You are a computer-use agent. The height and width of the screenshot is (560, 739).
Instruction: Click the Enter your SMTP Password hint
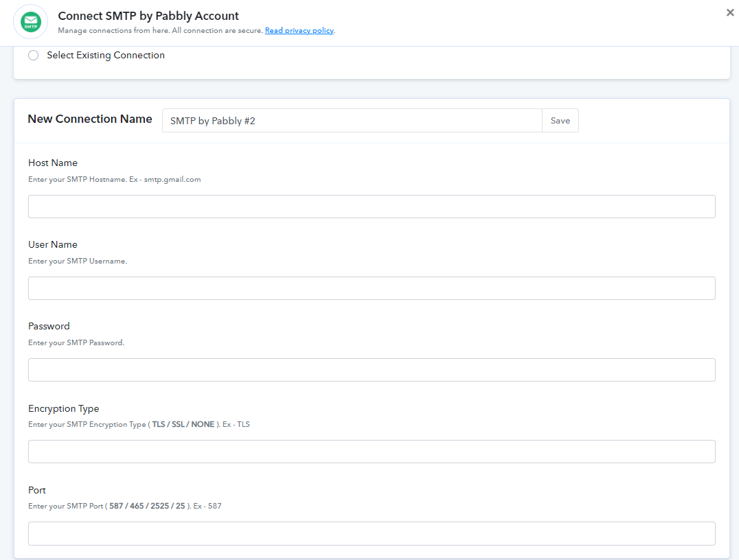tap(76, 342)
